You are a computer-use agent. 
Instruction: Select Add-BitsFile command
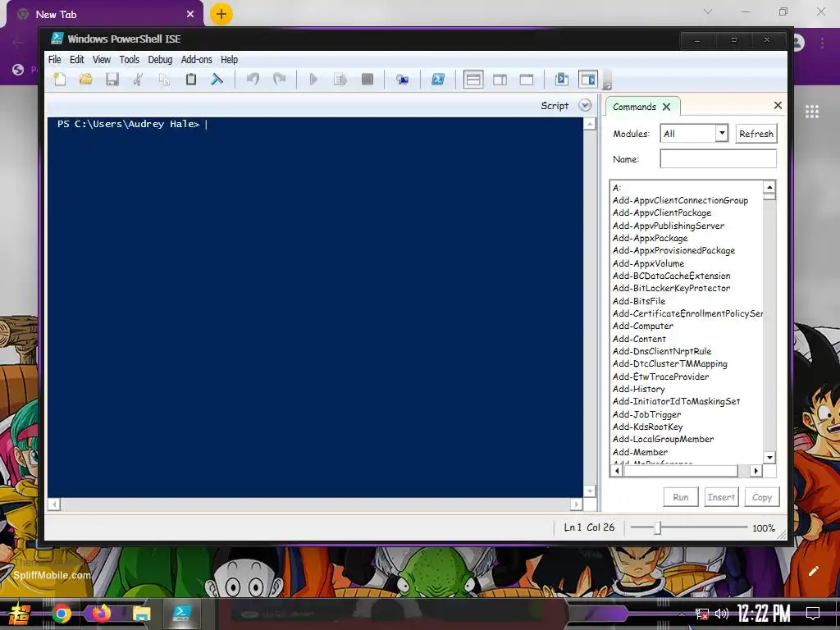[639, 301]
